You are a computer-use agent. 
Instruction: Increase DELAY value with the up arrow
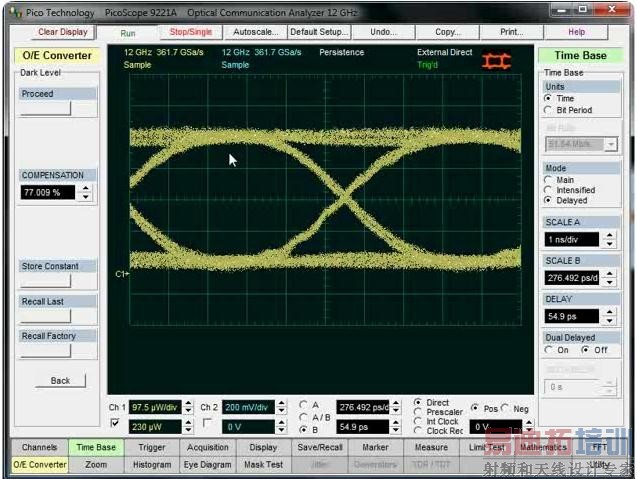[607, 312]
